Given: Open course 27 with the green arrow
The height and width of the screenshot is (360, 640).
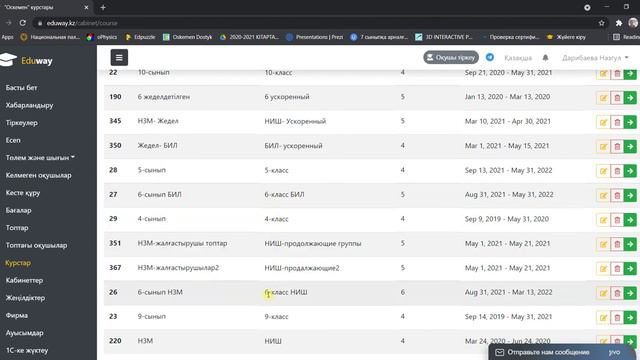Looking at the screenshot, I should pyautogui.click(x=630, y=196).
